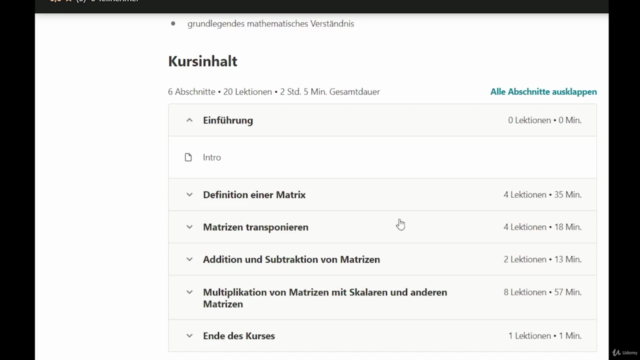The image size is (640, 360).
Task: Collapse the Einführung section chevron
Action: 189,120
